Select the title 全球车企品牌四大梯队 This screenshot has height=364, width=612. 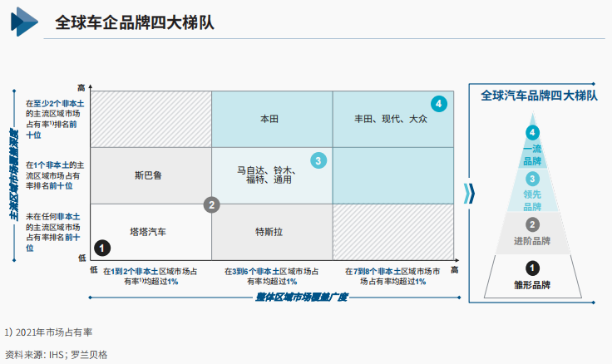point(135,22)
